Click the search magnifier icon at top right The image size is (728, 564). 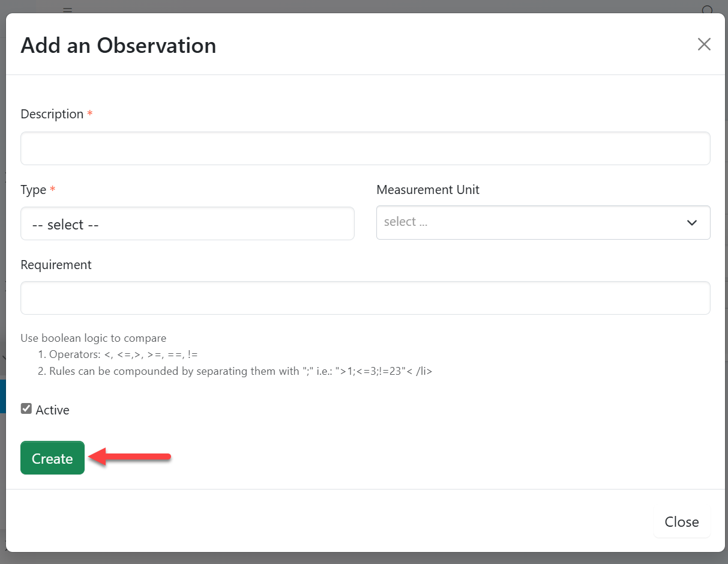(x=708, y=10)
